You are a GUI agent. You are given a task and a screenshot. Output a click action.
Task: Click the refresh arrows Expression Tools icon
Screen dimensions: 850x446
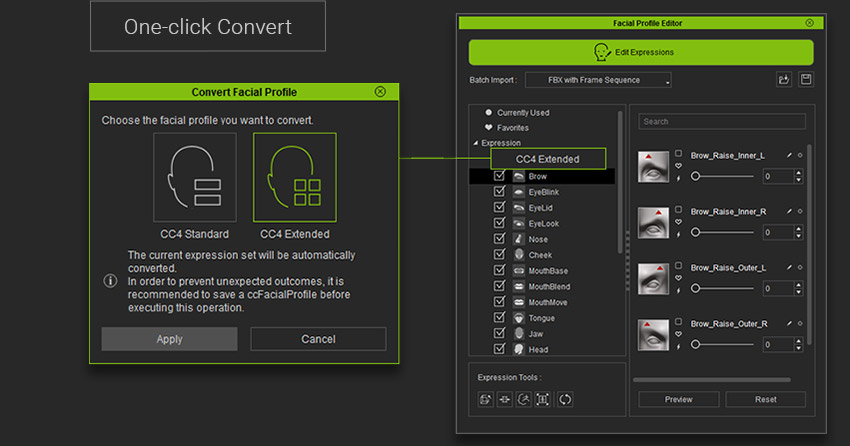click(x=565, y=399)
